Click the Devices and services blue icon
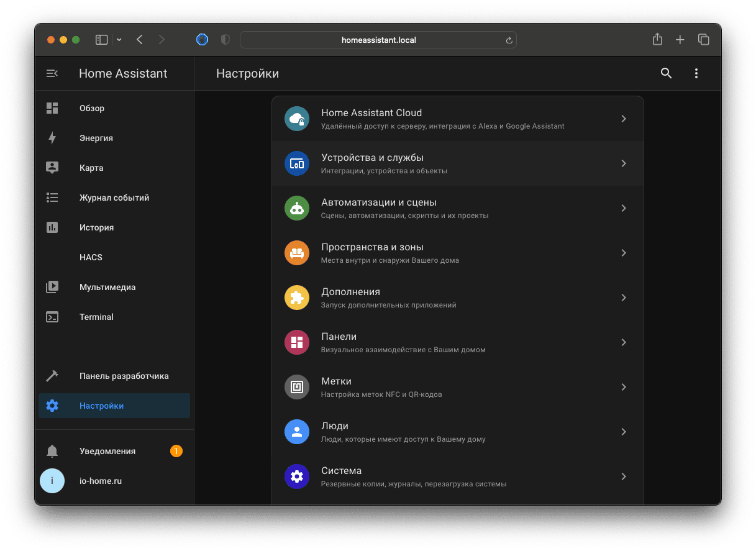Image resolution: width=756 pixels, height=551 pixels. pyautogui.click(x=297, y=163)
